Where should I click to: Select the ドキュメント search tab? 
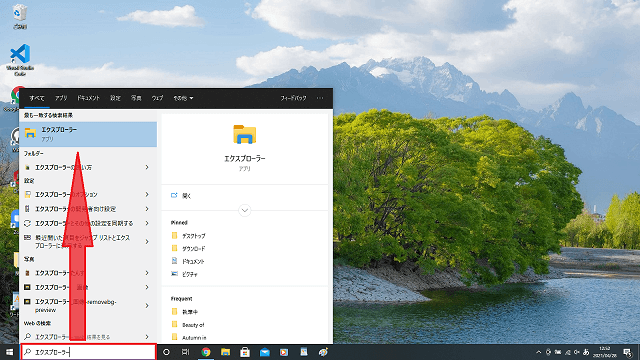(89, 98)
